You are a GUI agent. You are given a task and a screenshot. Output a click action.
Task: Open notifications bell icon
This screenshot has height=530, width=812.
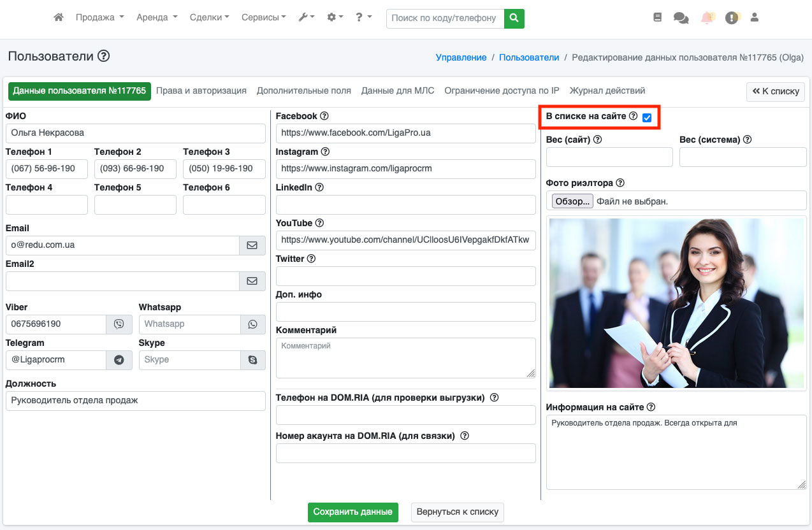pyautogui.click(x=707, y=18)
